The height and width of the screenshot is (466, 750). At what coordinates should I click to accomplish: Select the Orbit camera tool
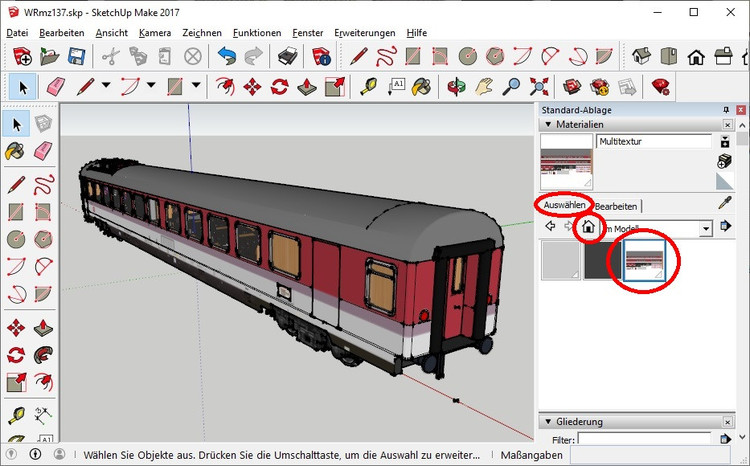[457, 86]
